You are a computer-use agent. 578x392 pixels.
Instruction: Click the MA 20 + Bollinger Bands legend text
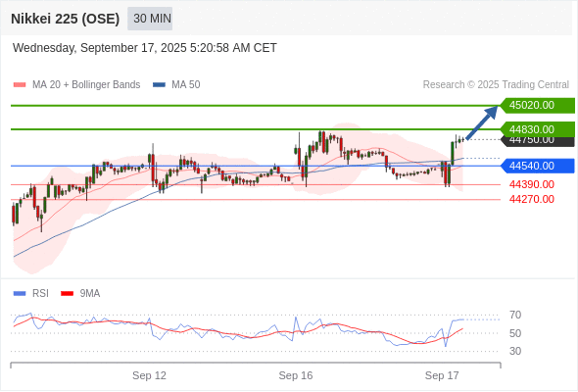click(x=86, y=85)
